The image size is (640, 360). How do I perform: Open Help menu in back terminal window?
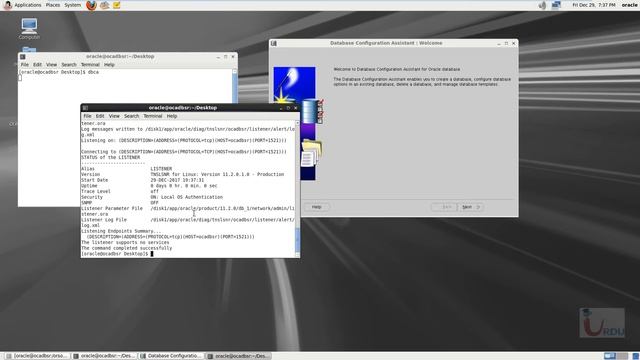click(x=109, y=64)
